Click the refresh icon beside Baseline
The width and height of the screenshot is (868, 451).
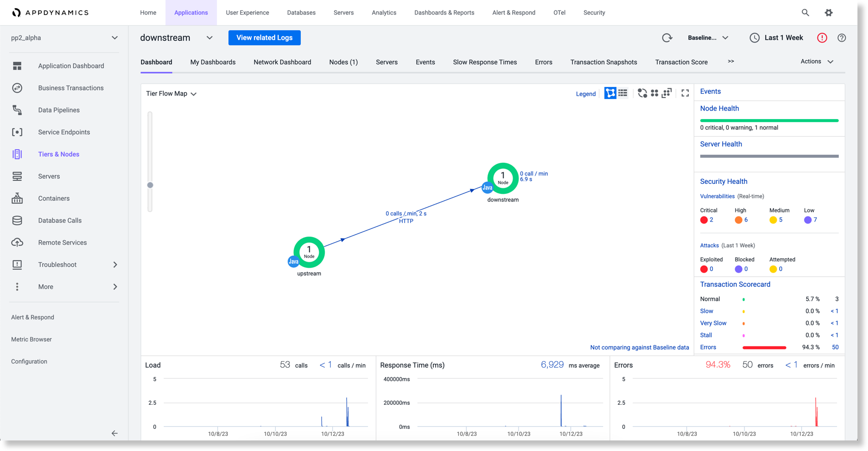[x=667, y=38]
